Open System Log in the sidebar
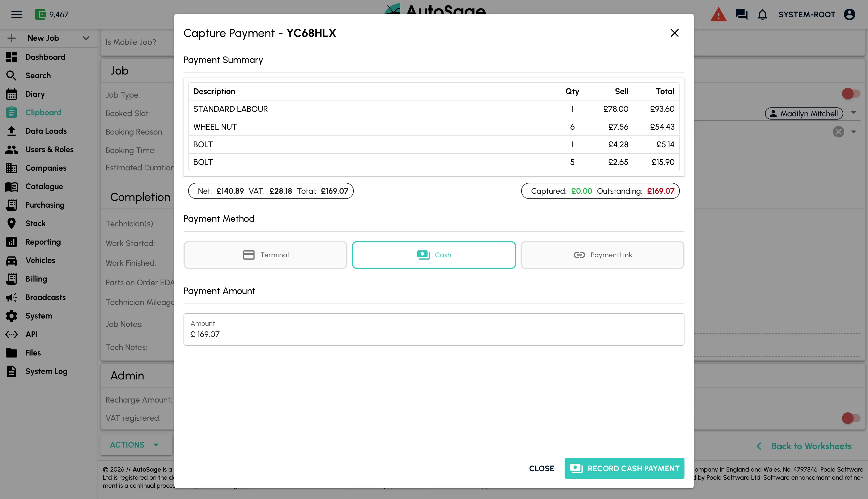 click(x=46, y=372)
